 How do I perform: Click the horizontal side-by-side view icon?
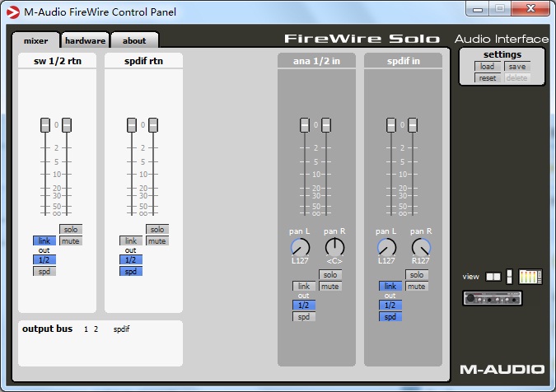pyautogui.click(x=493, y=277)
